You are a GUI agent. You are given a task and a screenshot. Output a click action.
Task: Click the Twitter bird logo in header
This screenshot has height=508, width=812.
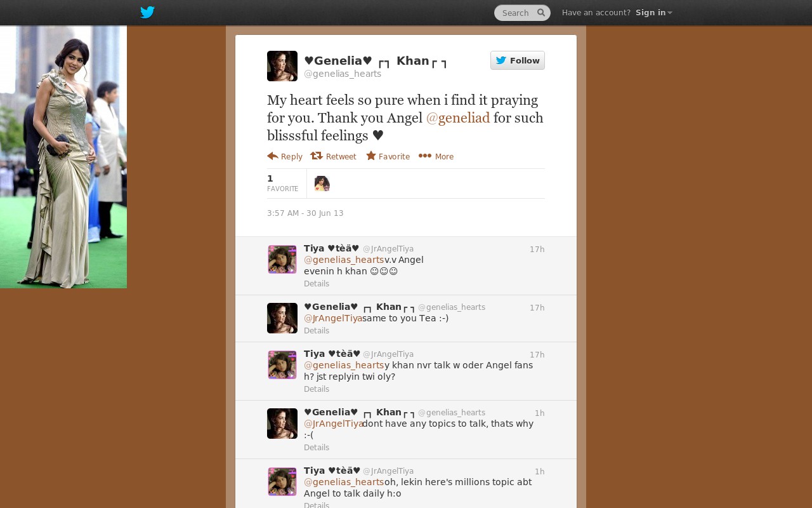point(147,12)
